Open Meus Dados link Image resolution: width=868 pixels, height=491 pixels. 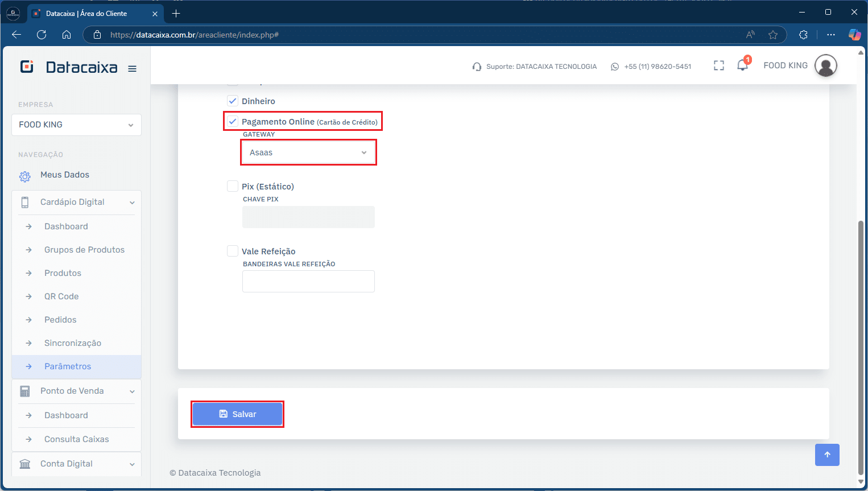[x=65, y=175]
